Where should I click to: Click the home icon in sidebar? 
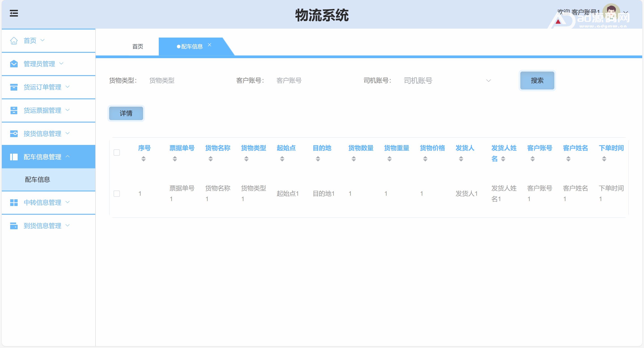[14, 40]
